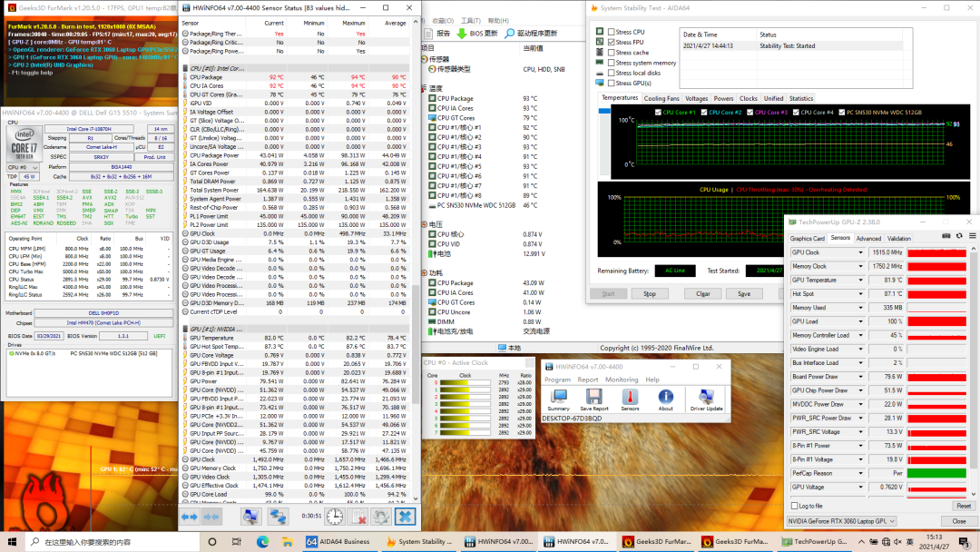Open the GPU Clock sensor dropdown
The height and width of the screenshot is (552, 980).
861,252
